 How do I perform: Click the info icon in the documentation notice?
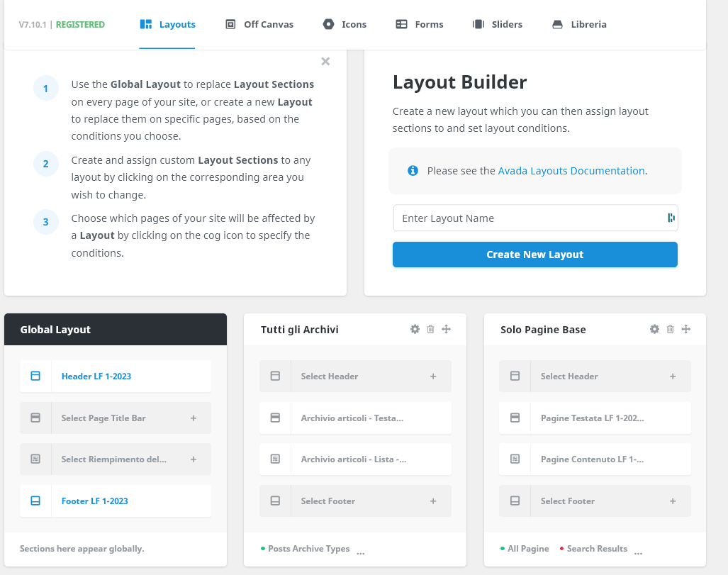coord(413,170)
